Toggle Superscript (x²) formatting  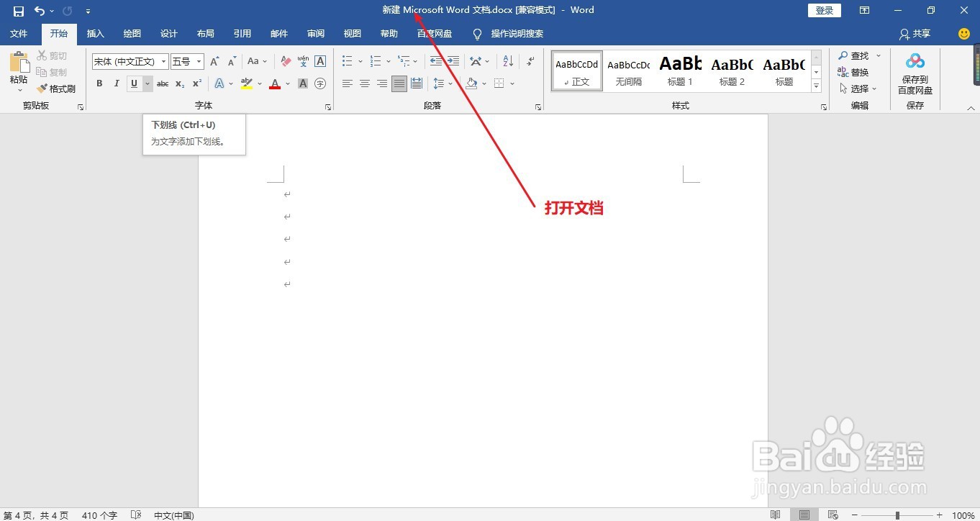point(197,83)
